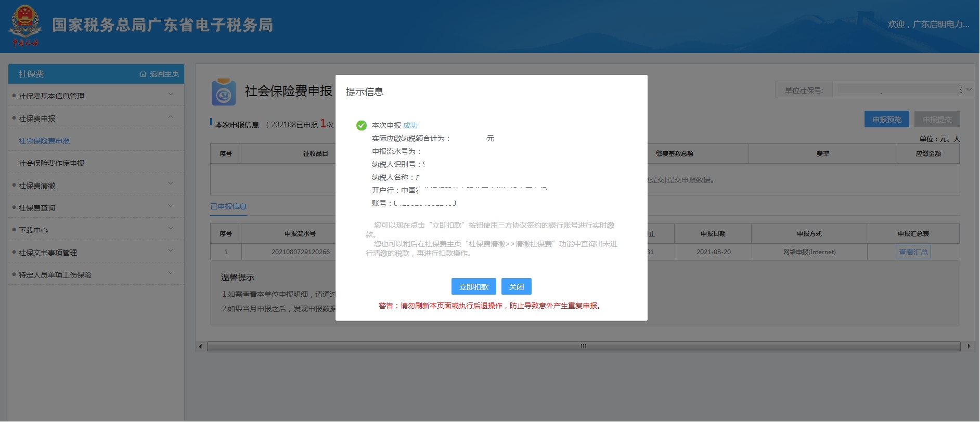
Task: Click 关闭 to dismiss the dialog
Action: pyautogui.click(x=517, y=287)
